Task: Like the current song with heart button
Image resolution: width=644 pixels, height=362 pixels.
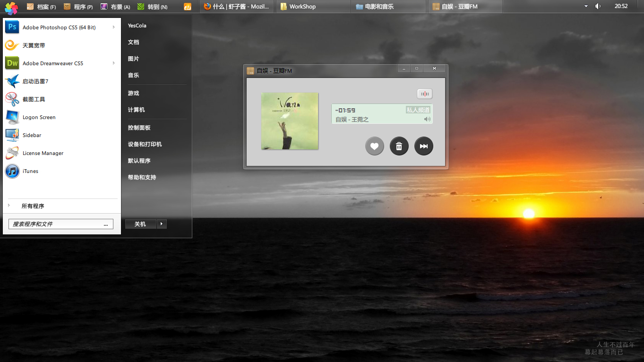Action: (375, 146)
